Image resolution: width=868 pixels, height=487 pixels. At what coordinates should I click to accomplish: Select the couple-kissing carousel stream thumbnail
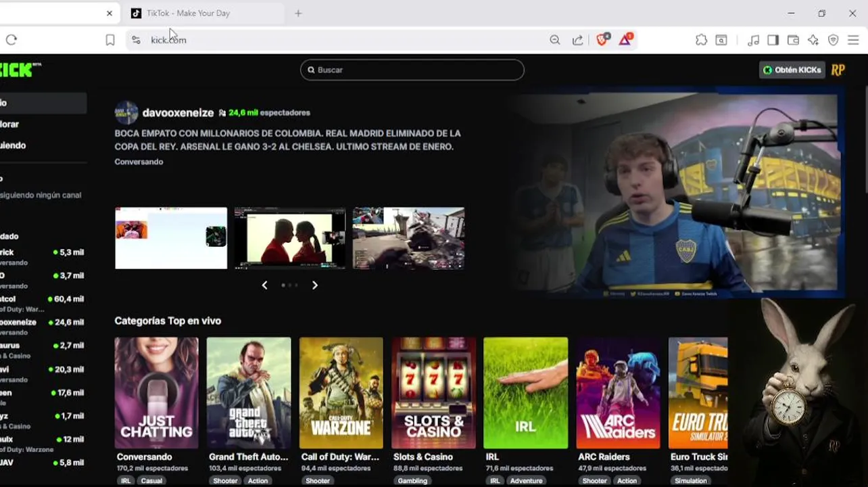[290, 238]
